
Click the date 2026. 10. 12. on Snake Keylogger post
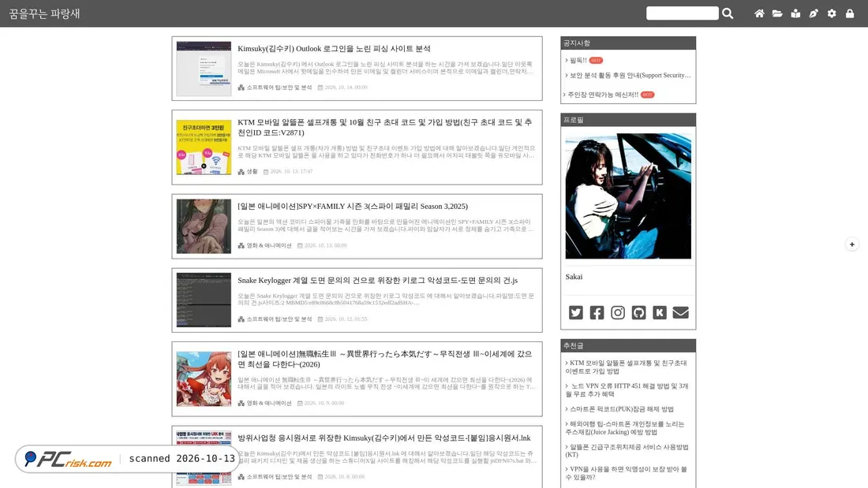pyautogui.click(x=346, y=319)
